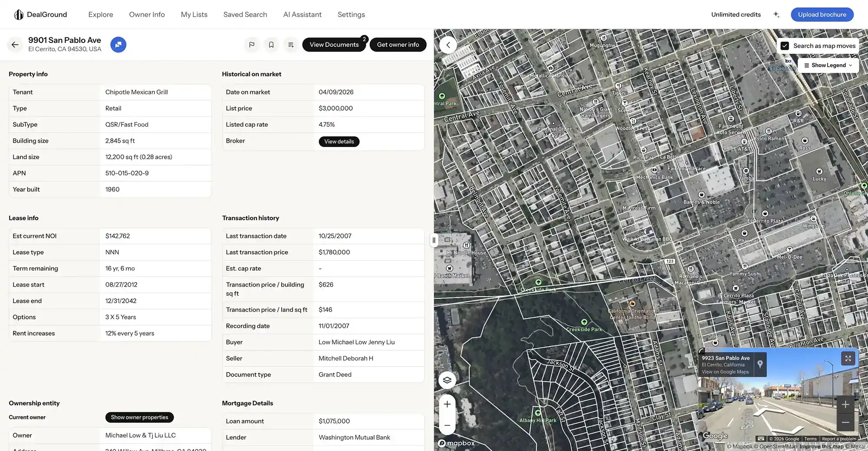
Task: Click the Mi Noodle House marker
Action: coord(467,245)
